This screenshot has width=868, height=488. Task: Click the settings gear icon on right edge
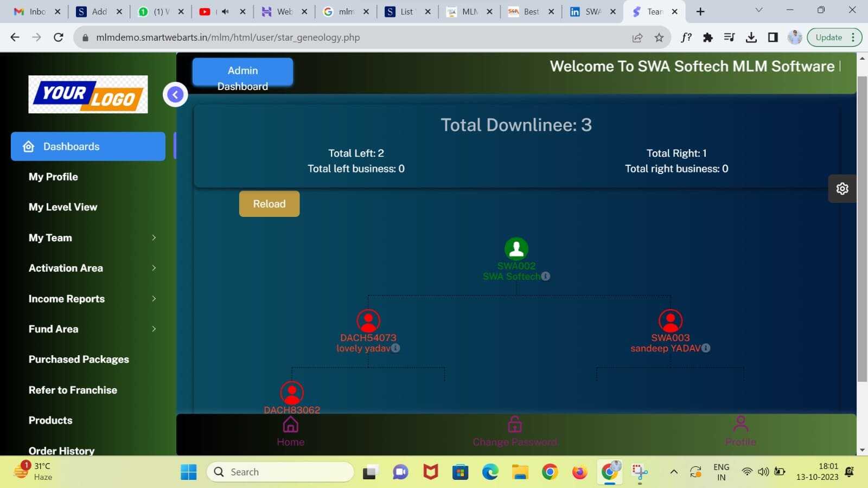click(842, 189)
